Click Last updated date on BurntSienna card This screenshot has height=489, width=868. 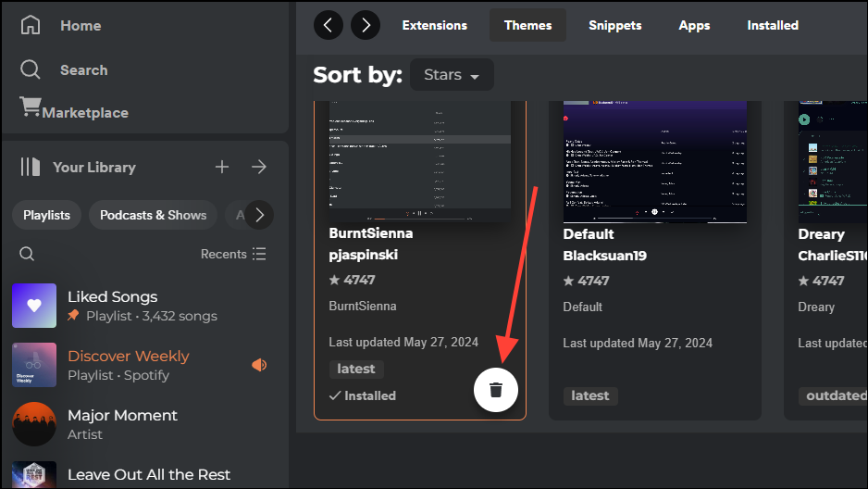tap(403, 343)
